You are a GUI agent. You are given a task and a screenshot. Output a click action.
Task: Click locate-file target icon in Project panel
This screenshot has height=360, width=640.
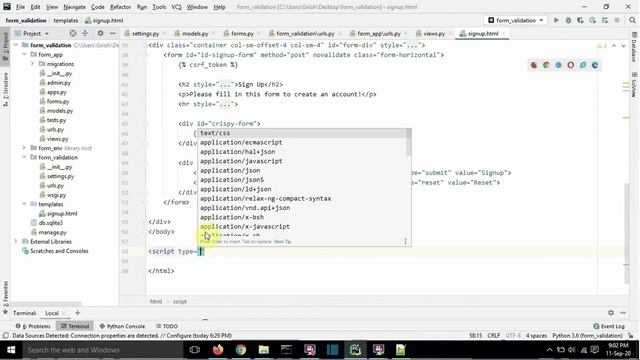[x=73, y=33]
